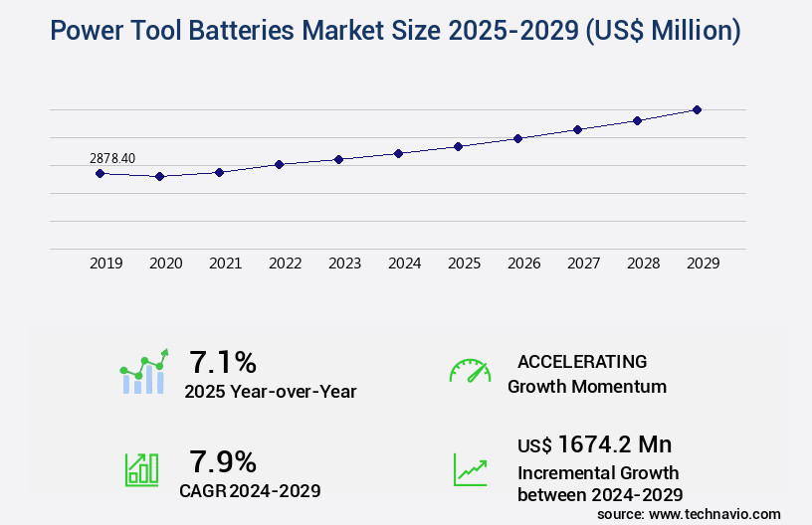Click the 2022 x-axis year label

[285, 263]
